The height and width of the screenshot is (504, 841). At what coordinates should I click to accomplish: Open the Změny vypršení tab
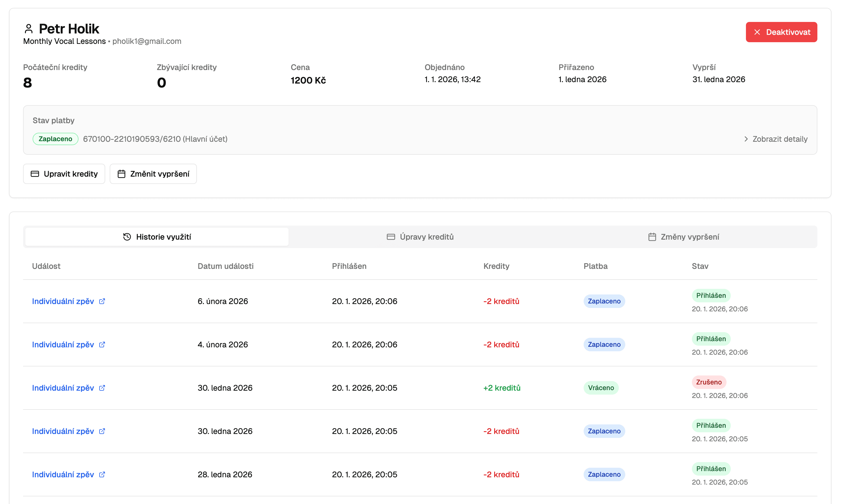pyautogui.click(x=683, y=237)
